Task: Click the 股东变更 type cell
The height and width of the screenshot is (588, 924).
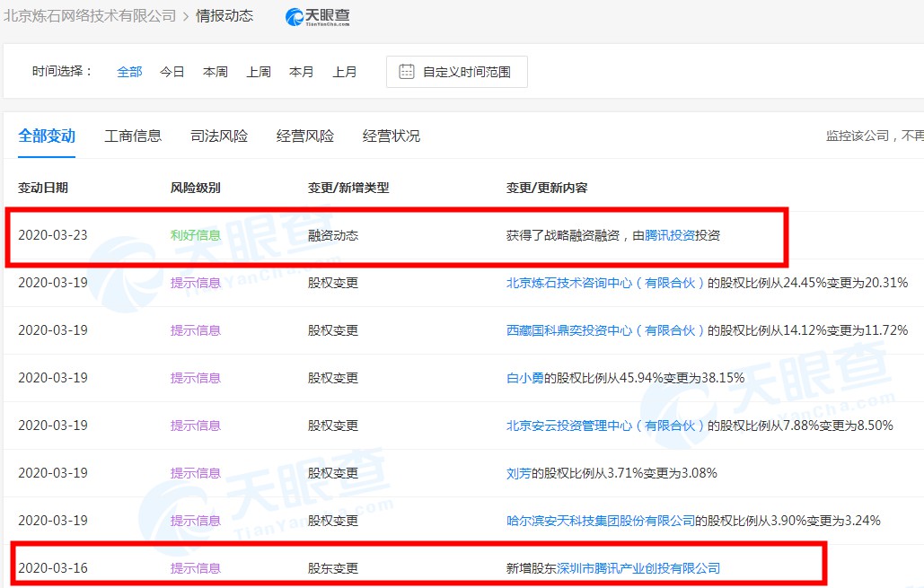Action: click(333, 568)
